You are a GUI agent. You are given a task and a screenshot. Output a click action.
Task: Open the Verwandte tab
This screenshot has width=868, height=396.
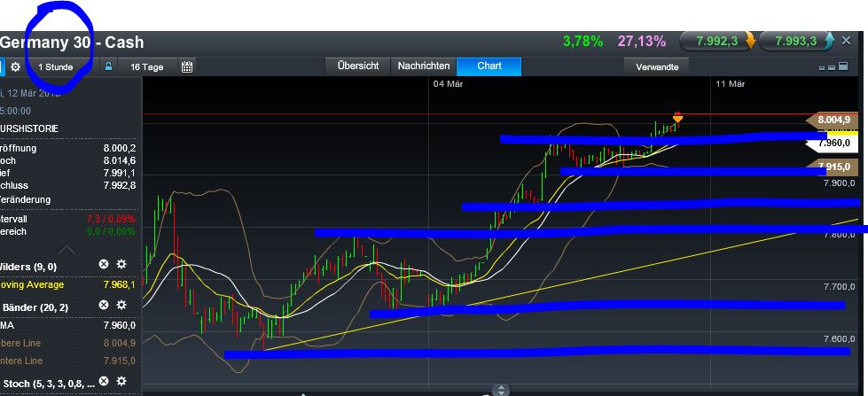[657, 67]
